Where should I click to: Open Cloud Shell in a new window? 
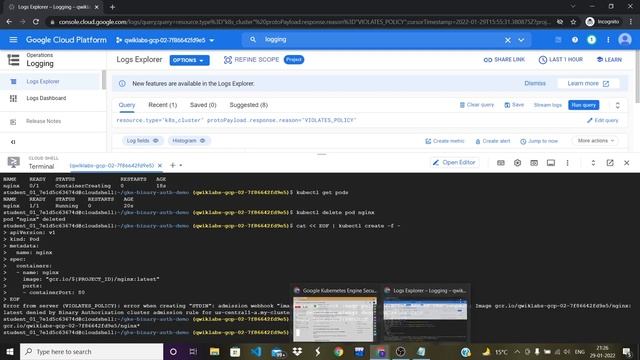point(610,162)
